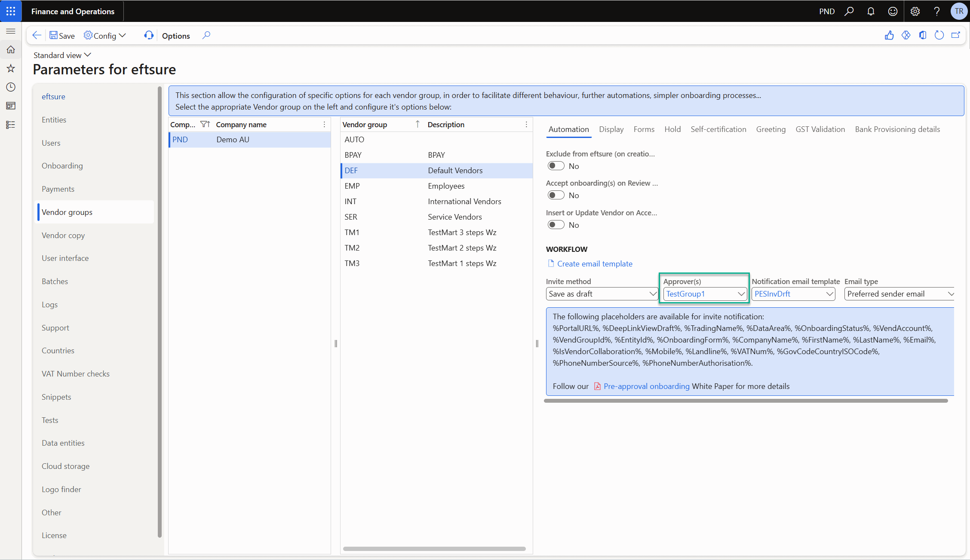The height and width of the screenshot is (560, 970).
Task: Select the EMP vendor group row
Action: [437, 186]
